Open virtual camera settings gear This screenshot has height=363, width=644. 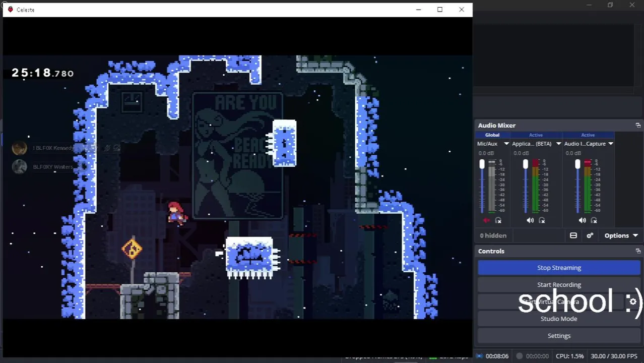633,302
